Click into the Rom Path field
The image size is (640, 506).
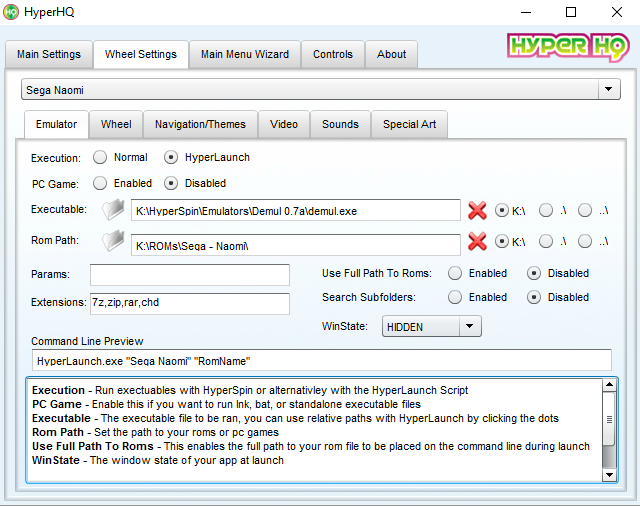(x=296, y=245)
